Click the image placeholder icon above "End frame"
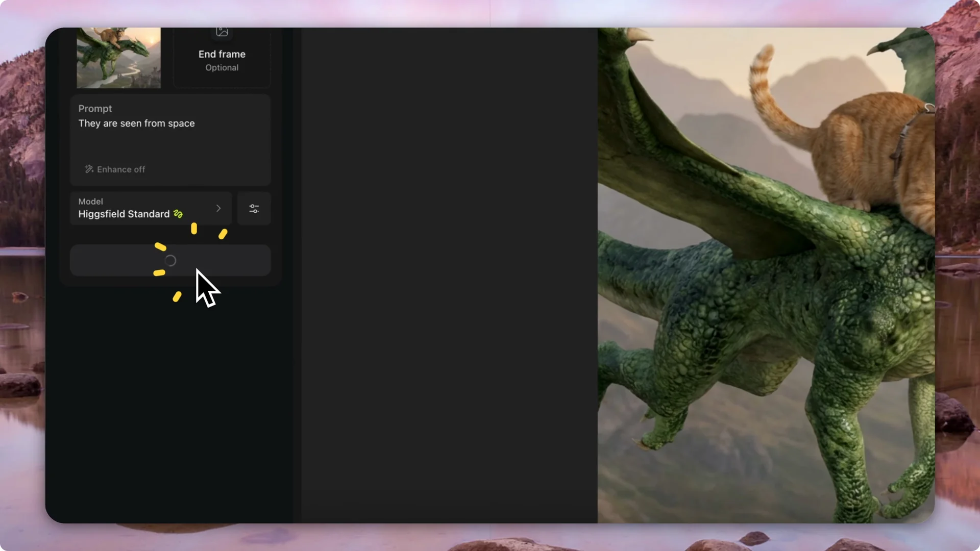 222,32
